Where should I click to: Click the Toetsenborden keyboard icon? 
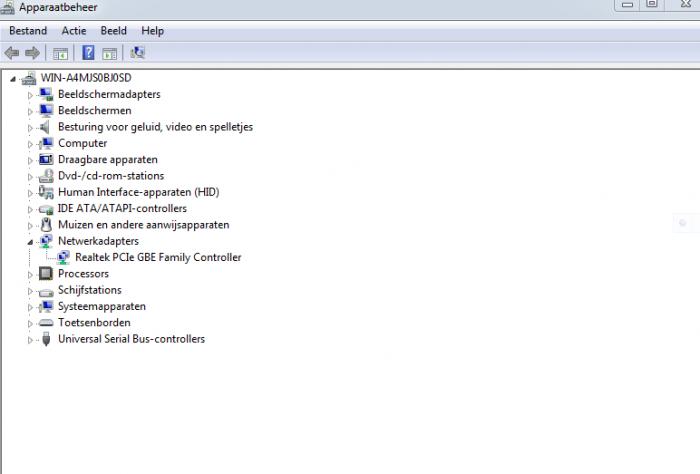point(46,323)
